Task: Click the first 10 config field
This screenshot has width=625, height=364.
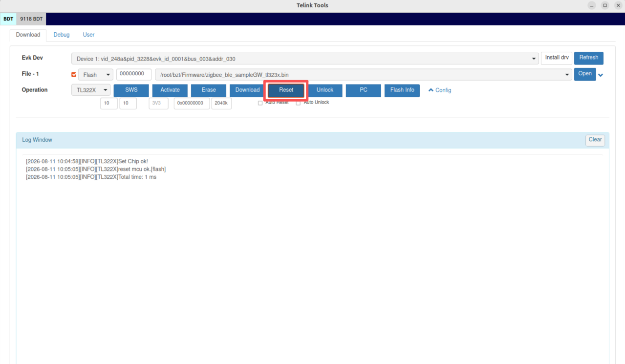Action: coord(108,104)
